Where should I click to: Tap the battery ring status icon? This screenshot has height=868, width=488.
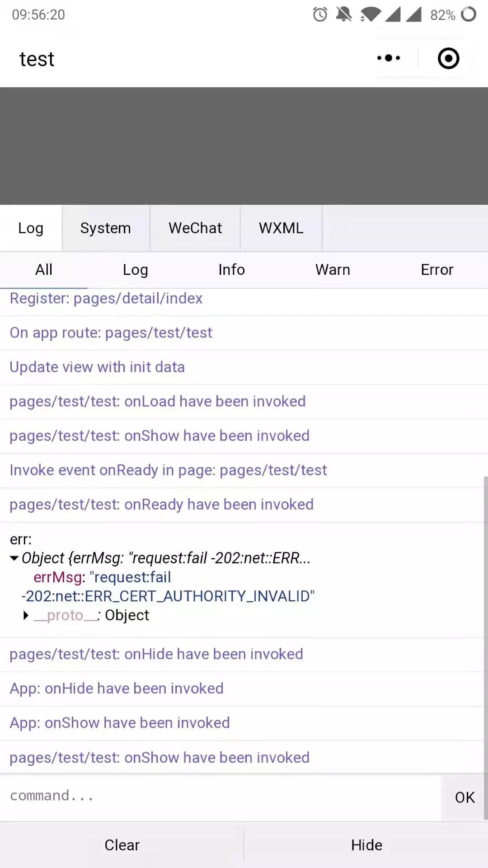(469, 14)
